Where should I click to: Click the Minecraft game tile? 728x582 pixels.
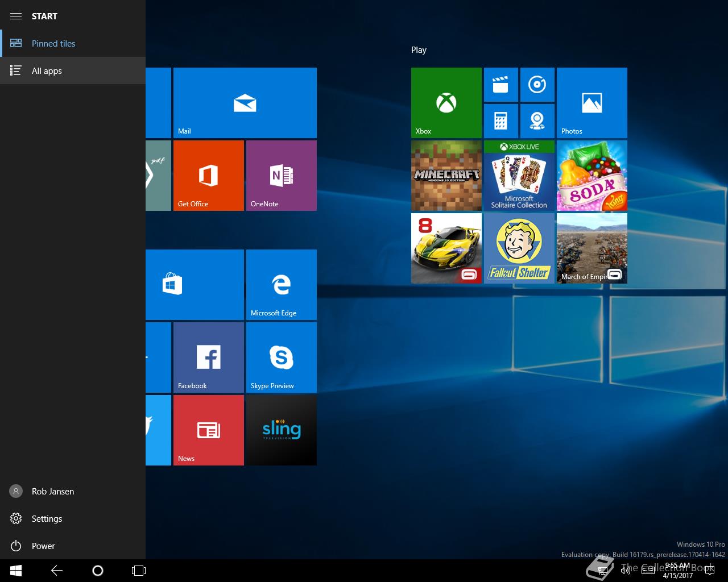446,176
